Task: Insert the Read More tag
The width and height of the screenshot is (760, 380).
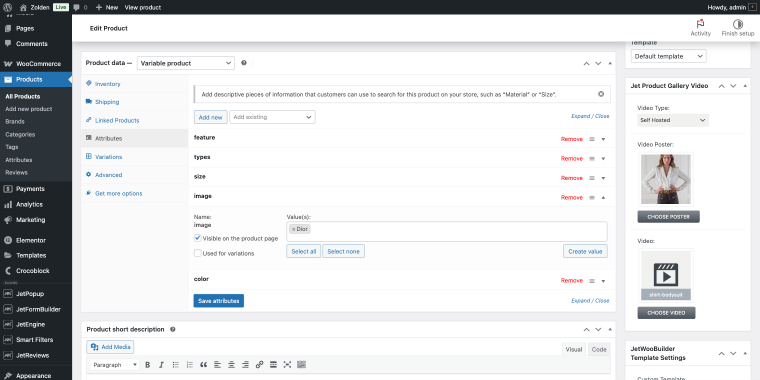Action: click(273, 364)
